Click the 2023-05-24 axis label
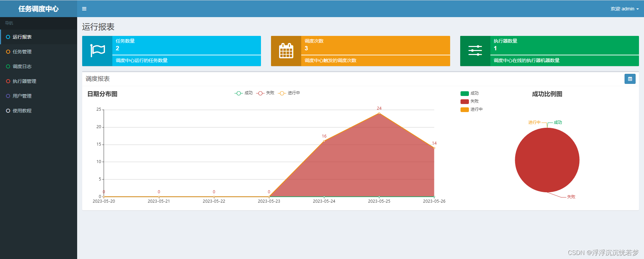Image resolution: width=644 pixels, height=259 pixels. pos(324,201)
